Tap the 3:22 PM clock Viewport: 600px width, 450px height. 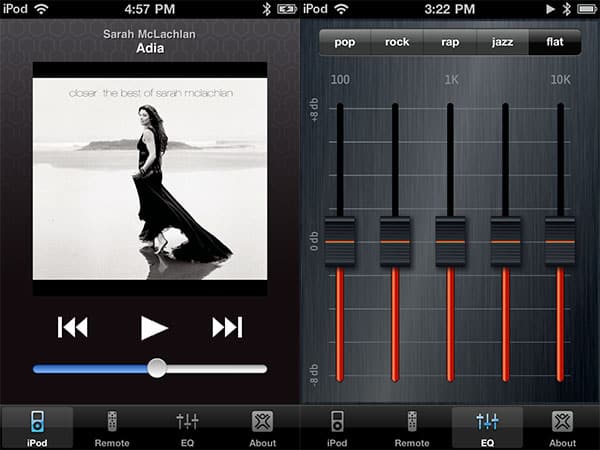pos(450,9)
